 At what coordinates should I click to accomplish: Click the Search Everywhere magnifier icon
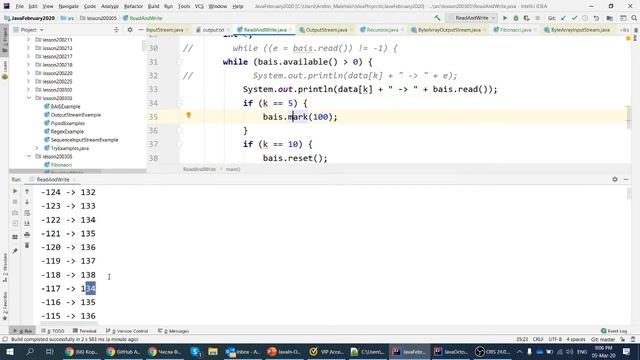click(634, 18)
